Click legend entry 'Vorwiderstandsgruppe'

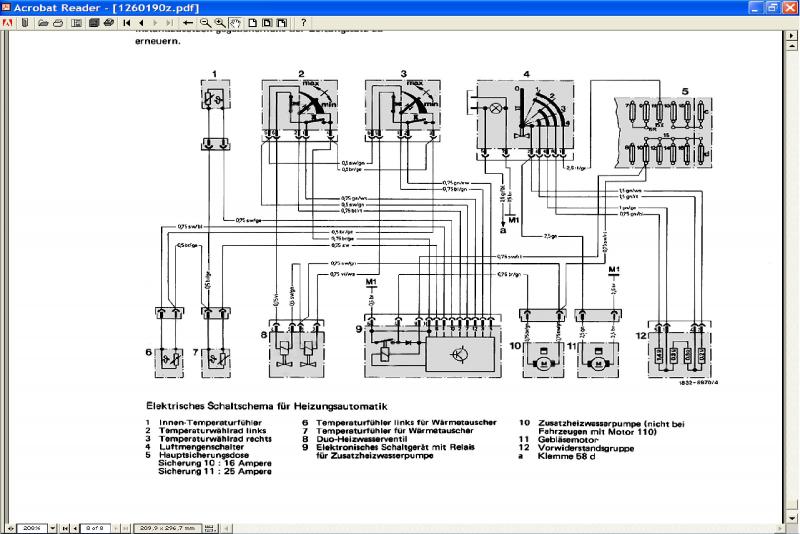[586, 448]
